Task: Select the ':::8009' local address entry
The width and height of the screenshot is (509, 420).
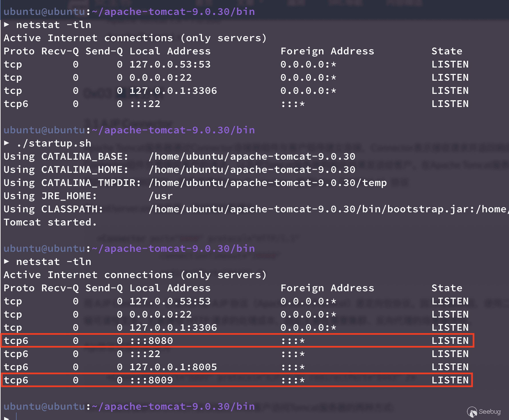Action: tap(152, 380)
